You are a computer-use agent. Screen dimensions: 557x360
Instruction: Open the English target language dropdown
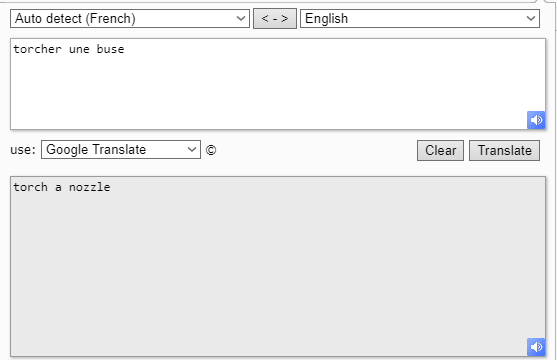click(x=420, y=18)
